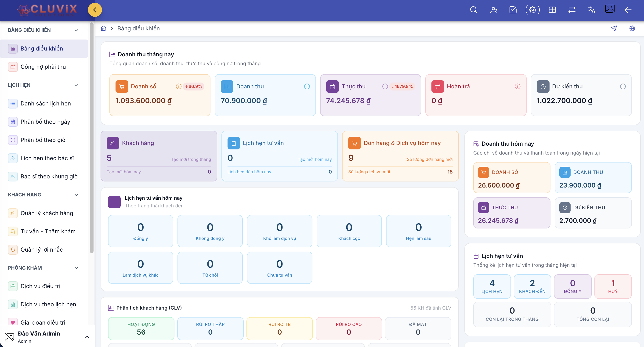Image resolution: width=644 pixels, height=347 pixels.
Task: Open the settings gear icon
Action: tap(532, 10)
